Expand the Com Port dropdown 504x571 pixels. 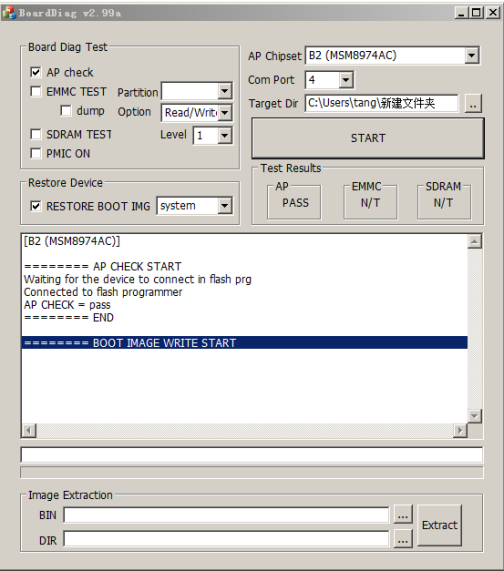tap(346, 80)
